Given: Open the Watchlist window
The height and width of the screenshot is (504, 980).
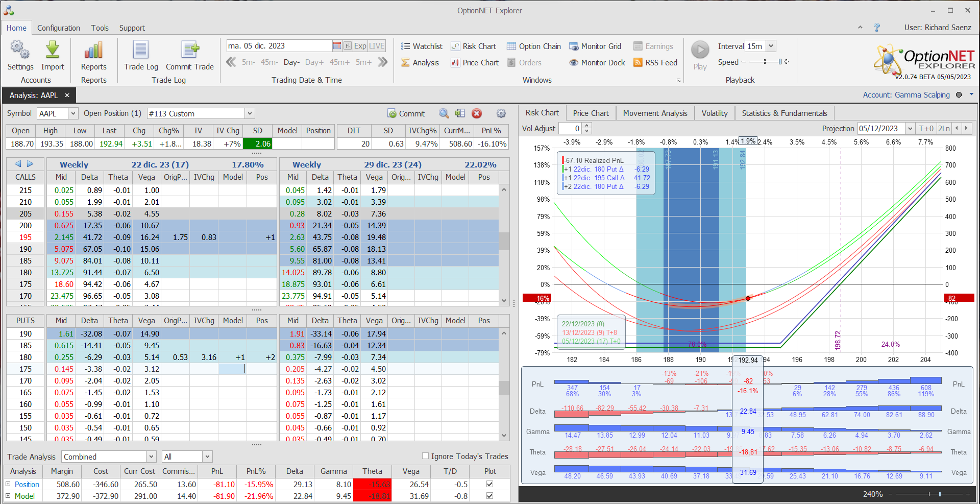Looking at the screenshot, I should pos(422,46).
